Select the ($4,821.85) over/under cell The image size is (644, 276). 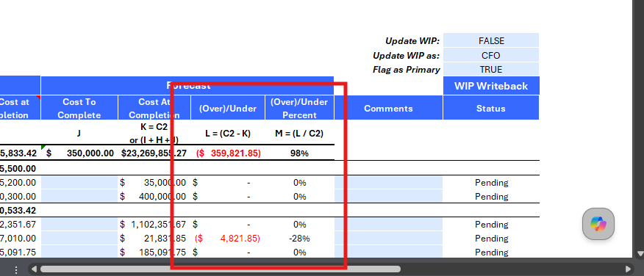click(x=228, y=239)
